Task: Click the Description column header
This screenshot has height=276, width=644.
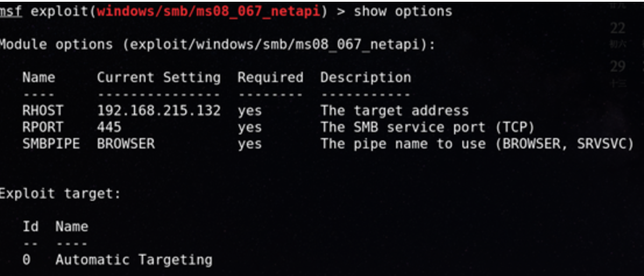Action: point(365,77)
